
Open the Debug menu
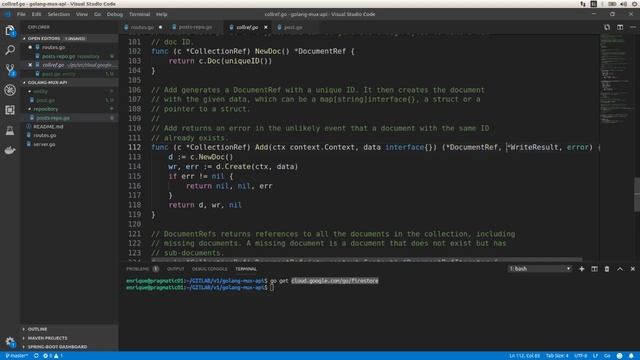click(x=115, y=14)
